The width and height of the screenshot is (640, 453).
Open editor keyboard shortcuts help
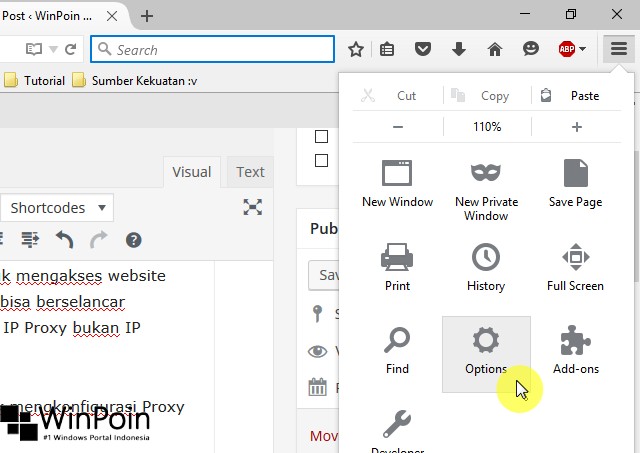pyautogui.click(x=133, y=240)
